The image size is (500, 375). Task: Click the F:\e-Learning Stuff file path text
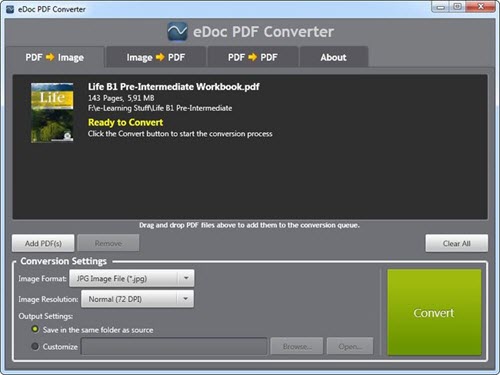pyautogui.click(x=160, y=108)
